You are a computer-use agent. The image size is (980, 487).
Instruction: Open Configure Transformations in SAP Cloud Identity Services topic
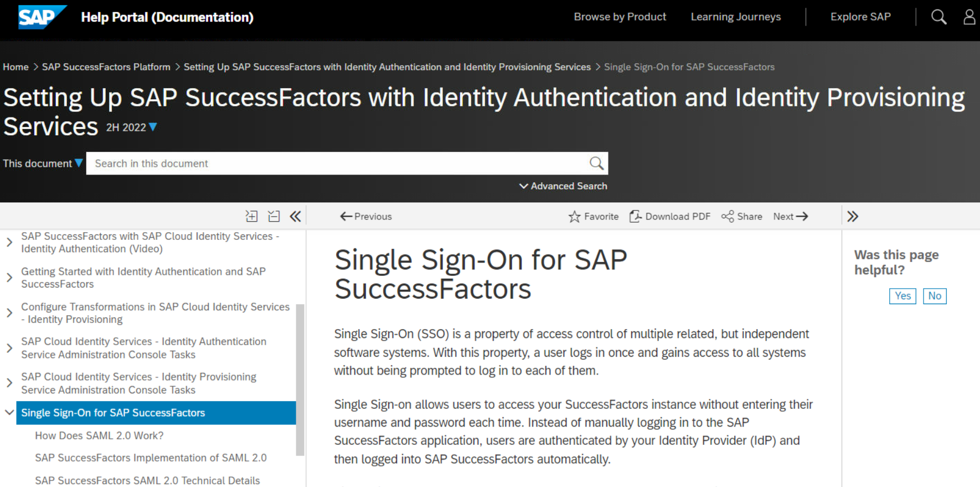coord(155,313)
